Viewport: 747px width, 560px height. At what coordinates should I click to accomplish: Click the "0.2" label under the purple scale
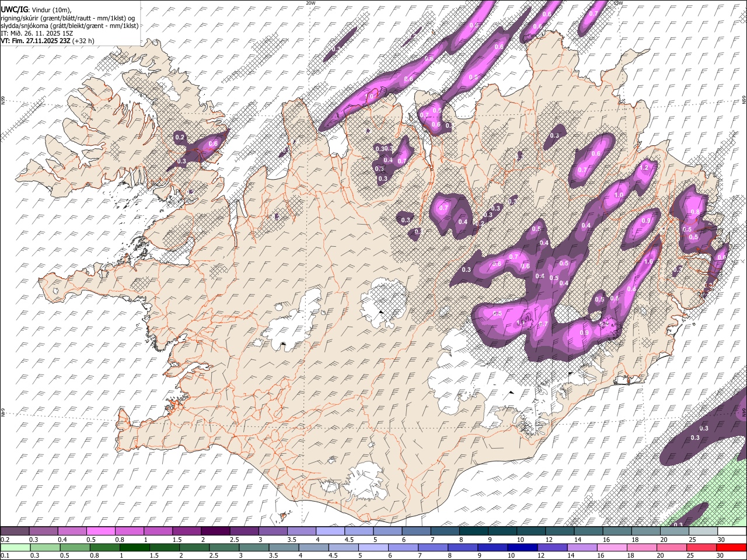pyautogui.click(x=5, y=540)
